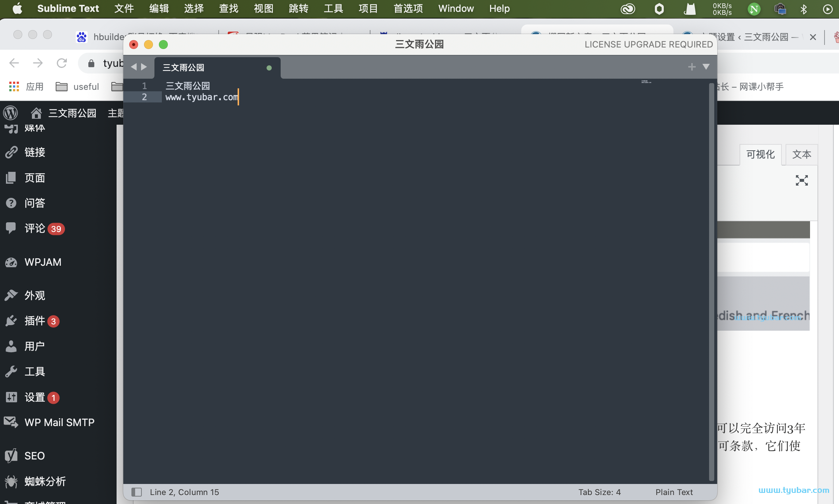
Task: Click line number 1 in the gutter
Action: 144,86
